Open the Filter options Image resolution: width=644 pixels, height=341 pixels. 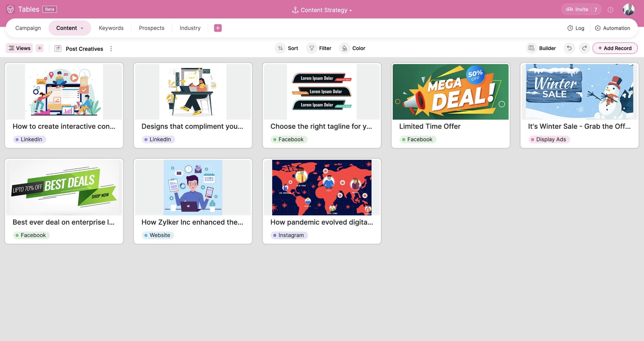[319, 48]
